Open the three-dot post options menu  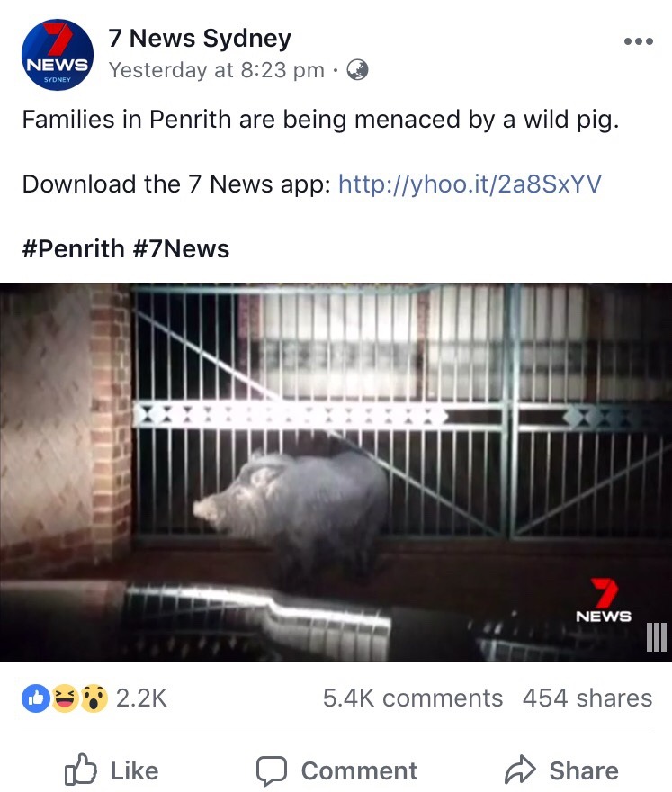pos(638,40)
